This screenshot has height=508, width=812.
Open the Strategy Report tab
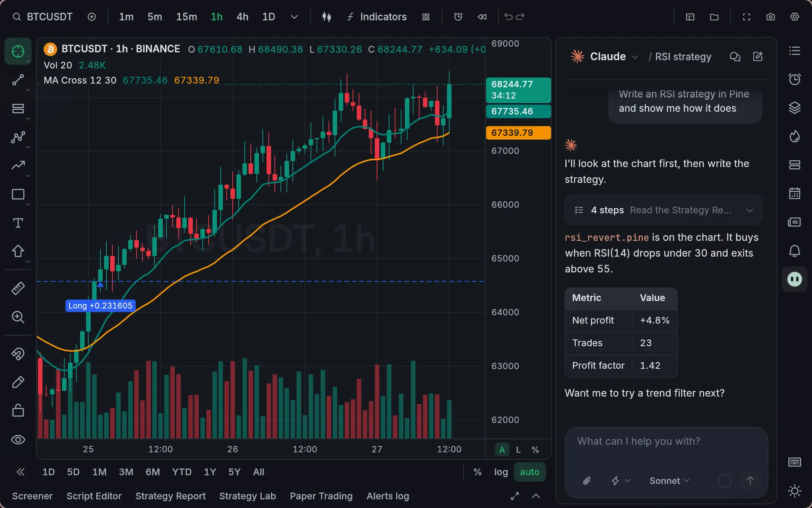point(170,496)
